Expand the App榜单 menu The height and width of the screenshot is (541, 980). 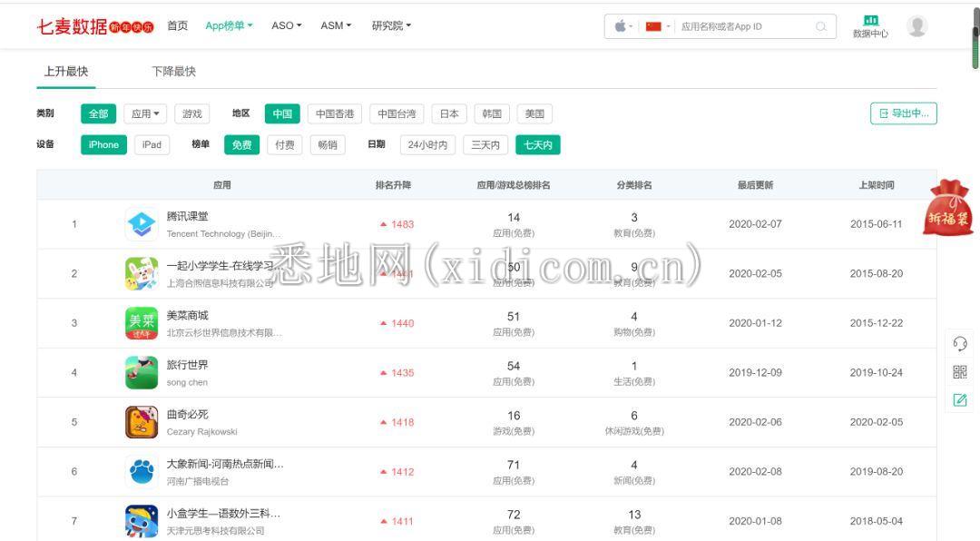(x=229, y=25)
